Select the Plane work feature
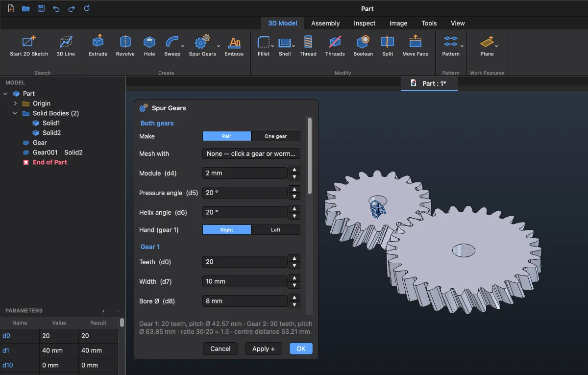This screenshot has width=588, height=375. [487, 46]
